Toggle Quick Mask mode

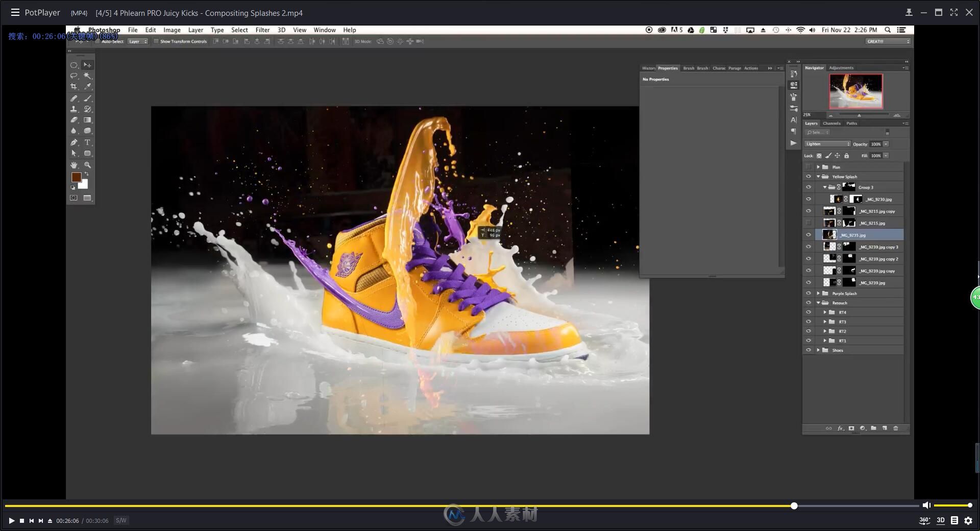74,198
